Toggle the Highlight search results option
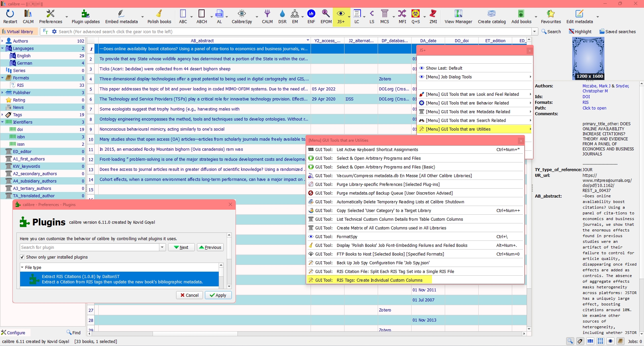 (580, 31)
